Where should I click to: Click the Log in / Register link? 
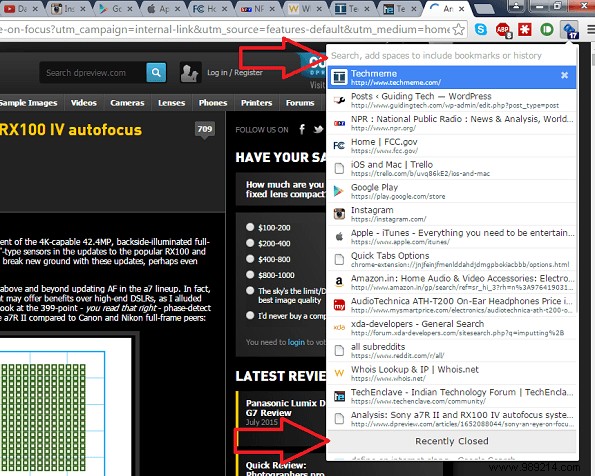[235, 73]
